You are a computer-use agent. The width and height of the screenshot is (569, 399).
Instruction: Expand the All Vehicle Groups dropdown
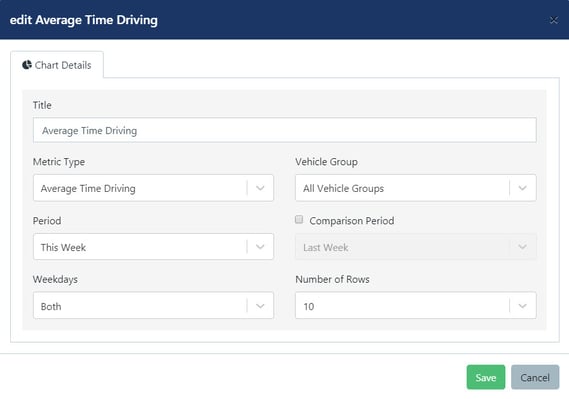(416, 188)
